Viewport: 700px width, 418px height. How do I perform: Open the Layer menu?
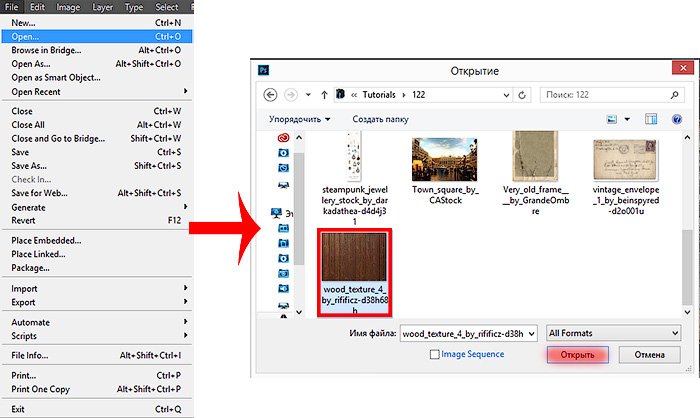[x=102, y=7]
